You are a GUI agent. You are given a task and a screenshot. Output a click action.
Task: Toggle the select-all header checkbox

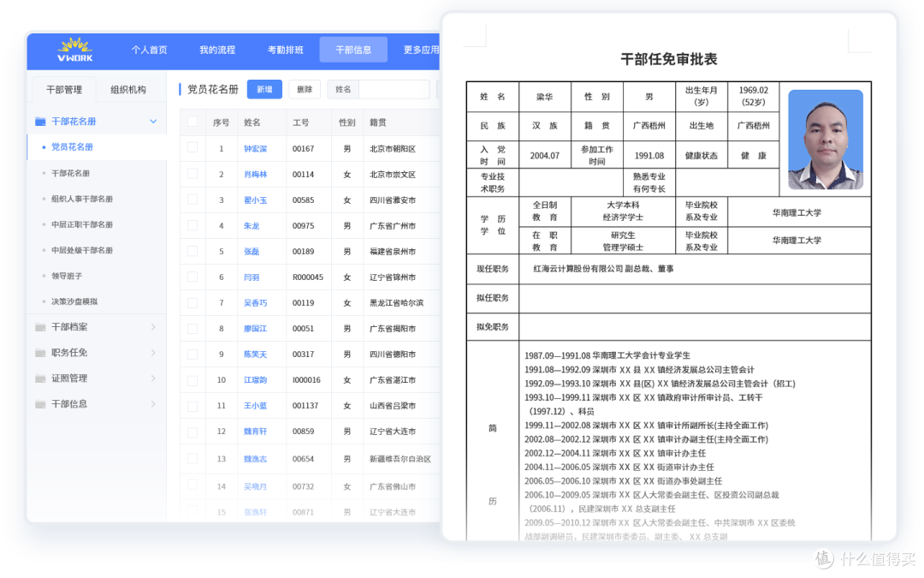[x=192, y=122]
